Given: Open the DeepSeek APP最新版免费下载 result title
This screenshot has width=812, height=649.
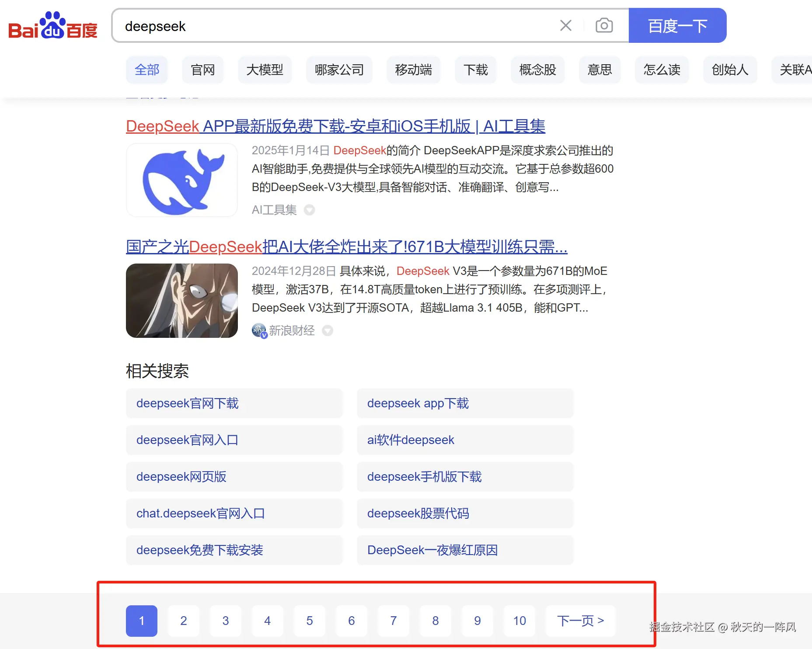Looking at the screenshot, I should tap(335, 126).
